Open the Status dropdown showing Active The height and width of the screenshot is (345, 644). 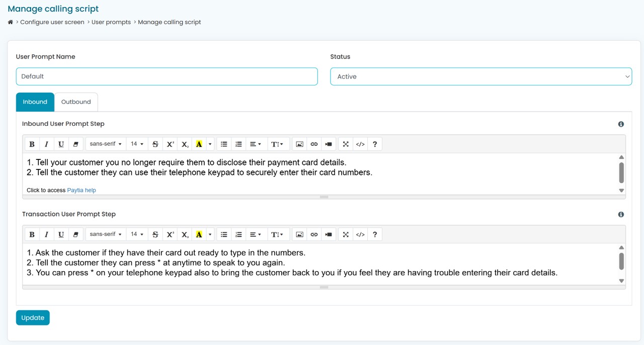click(x=480, y=76)
